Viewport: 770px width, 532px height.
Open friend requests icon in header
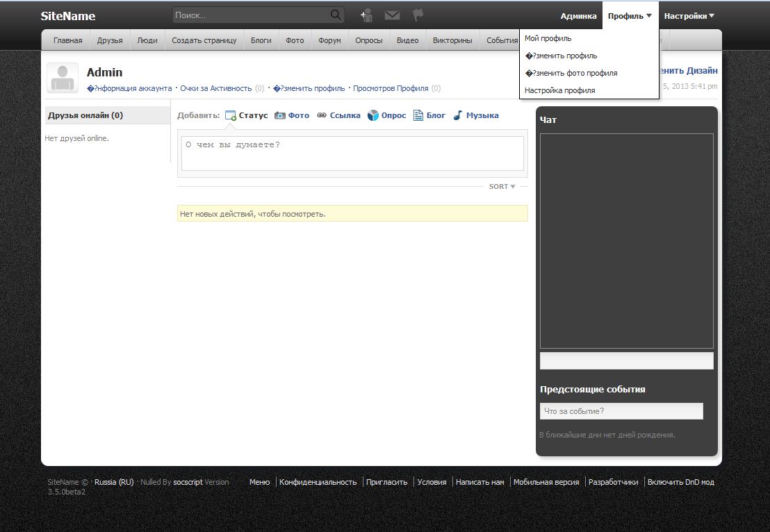coord(366,15)
